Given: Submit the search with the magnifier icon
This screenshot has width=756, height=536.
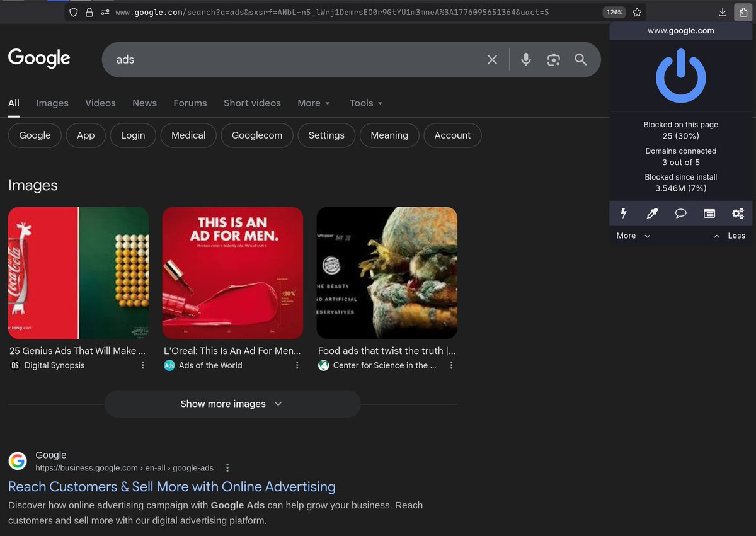Looking at the screenshot, I should pyautogui.click(x=581, y=59).
